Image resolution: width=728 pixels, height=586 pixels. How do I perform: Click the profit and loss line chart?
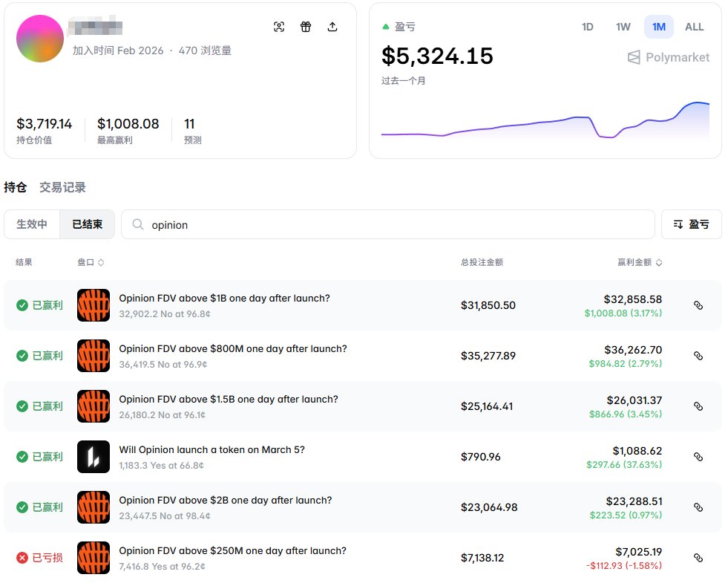545,120
